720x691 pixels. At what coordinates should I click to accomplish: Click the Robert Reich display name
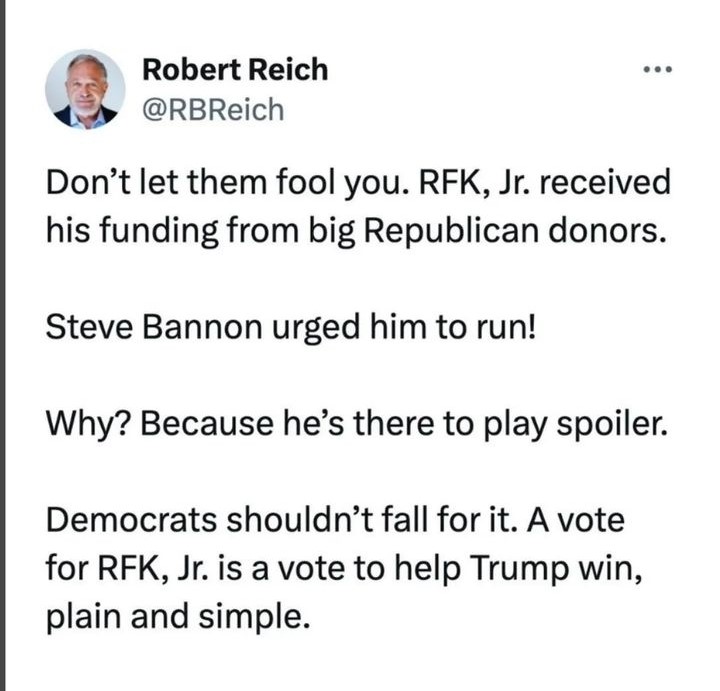235,70
